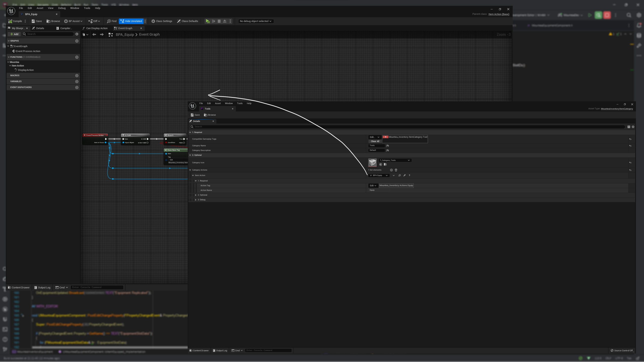This screenshot has height=362, width=644.
Task: Use selected asset arrow under T_Category_Tools
Action: pos(381,165)
